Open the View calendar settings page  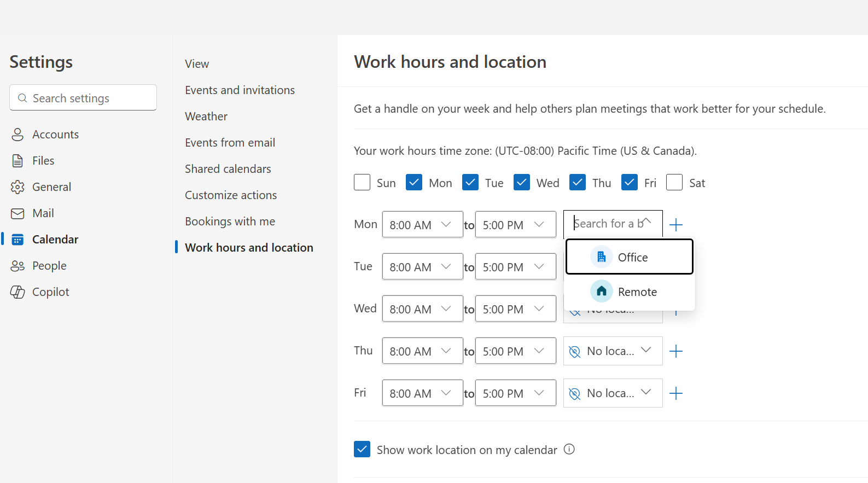pos(197,64)
